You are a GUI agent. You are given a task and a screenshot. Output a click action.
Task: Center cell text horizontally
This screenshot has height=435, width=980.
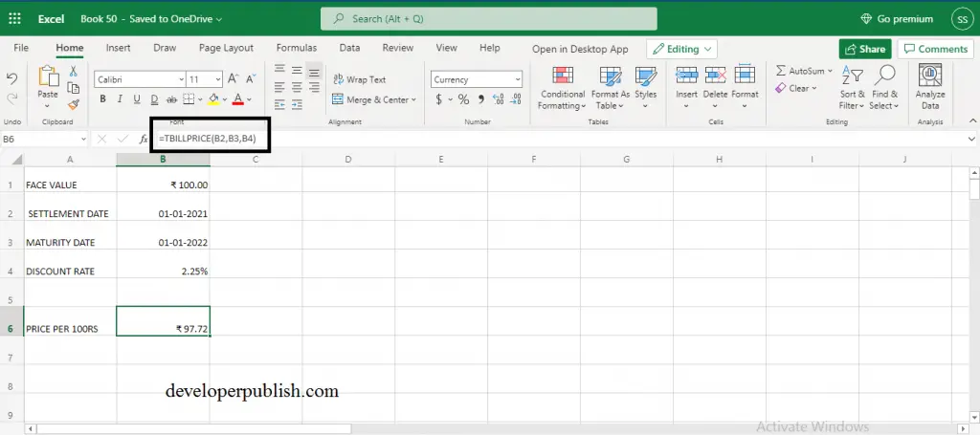(x=297, y=87)
